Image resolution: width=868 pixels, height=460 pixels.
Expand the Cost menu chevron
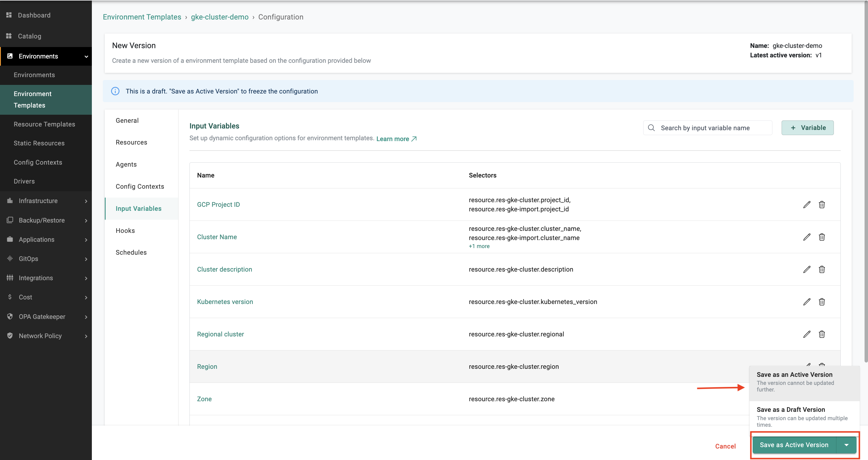click(x=86, y=297)
